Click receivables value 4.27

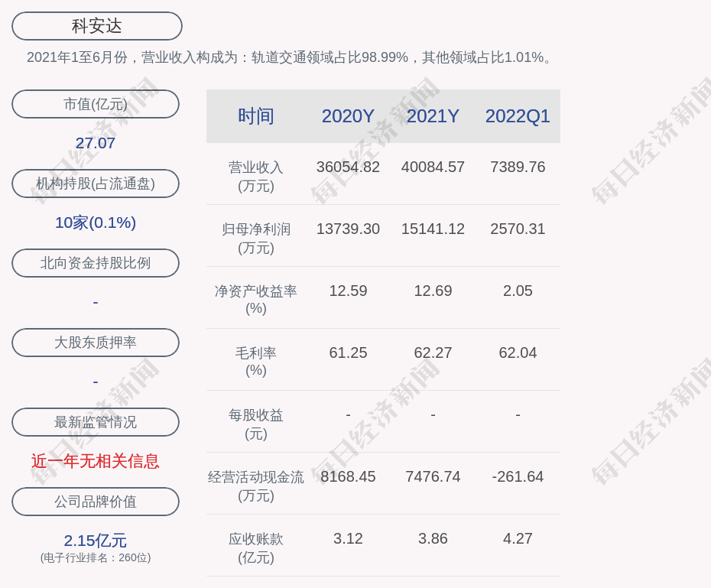pyautogui.click(x=518, y=538)
